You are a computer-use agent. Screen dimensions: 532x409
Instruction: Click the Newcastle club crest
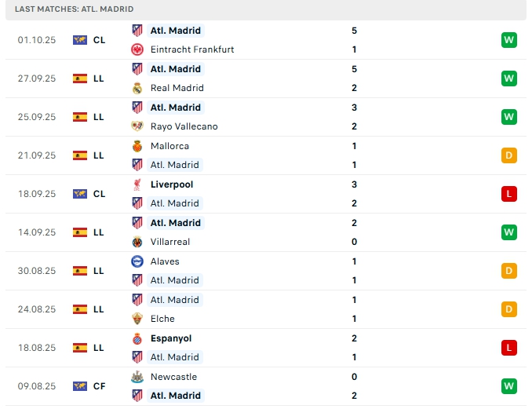coord(137,377)
